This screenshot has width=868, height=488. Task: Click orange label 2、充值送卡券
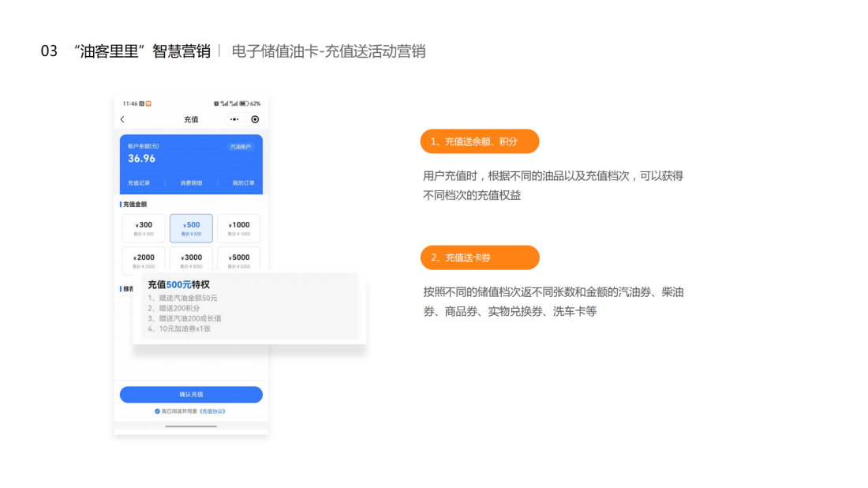coord(480,257)
